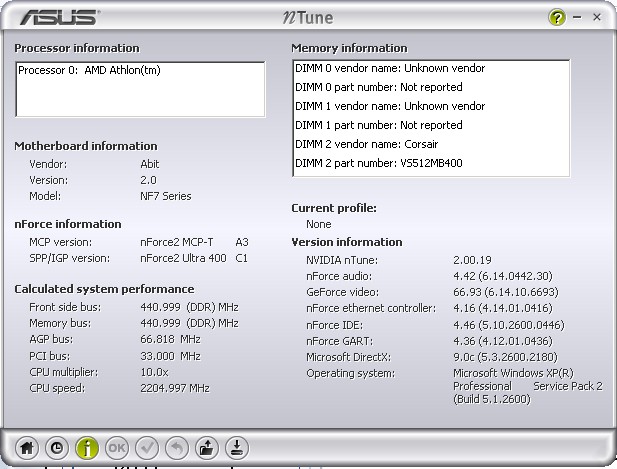Select the green information icon

pyautogui.click(x=87, y=448)
